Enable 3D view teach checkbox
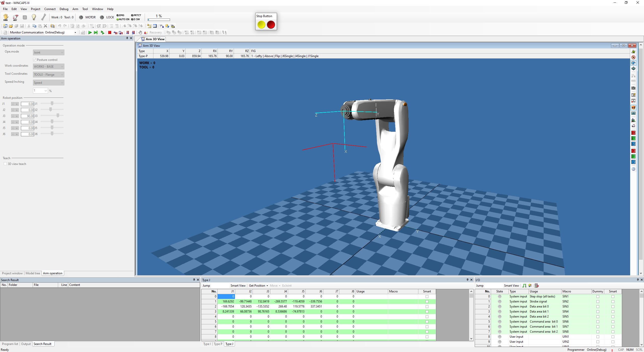The image size is (644, 352). click(5, 164)
